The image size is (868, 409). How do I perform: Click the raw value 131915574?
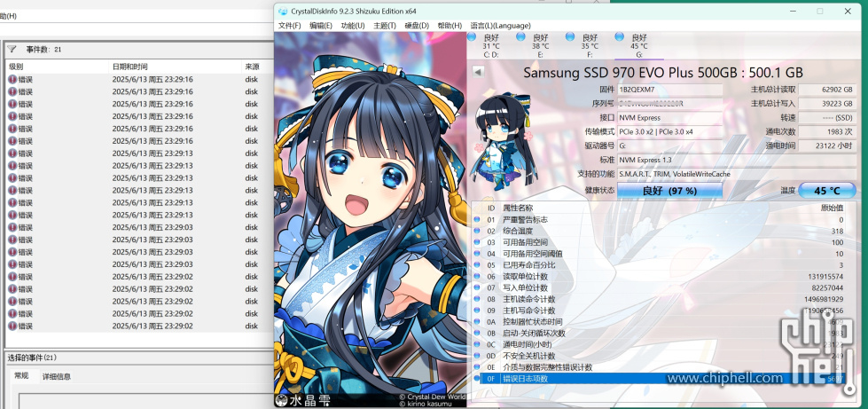(826, 277)
